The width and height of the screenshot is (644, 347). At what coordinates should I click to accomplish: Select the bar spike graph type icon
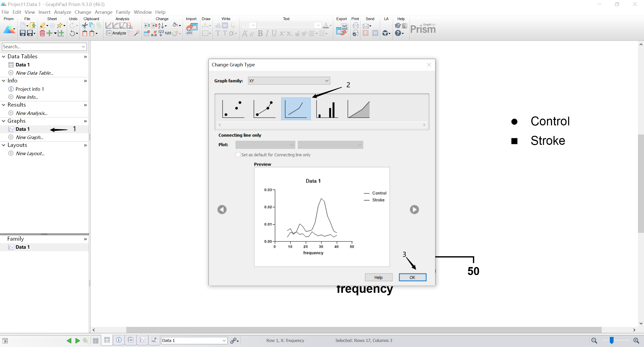[327, 109]
